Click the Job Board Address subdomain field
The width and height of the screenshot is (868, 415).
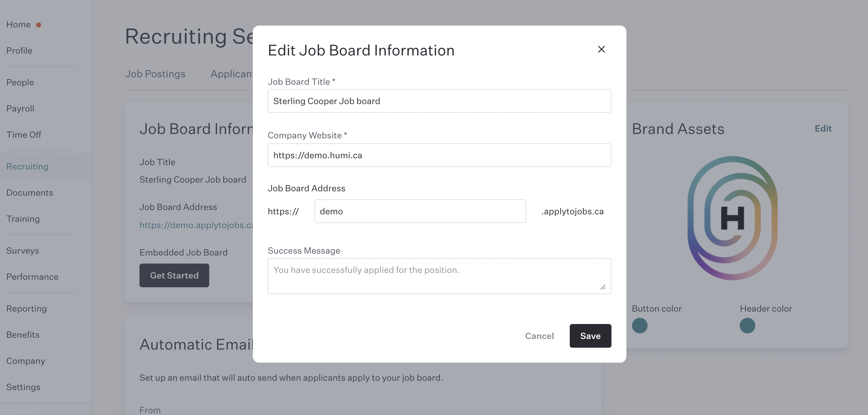[420, 211]
